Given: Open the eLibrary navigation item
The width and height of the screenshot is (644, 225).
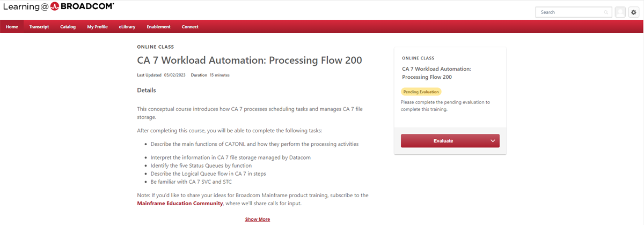Looking at the screenshot, I should pyautogui.click(x=127, y=27).
